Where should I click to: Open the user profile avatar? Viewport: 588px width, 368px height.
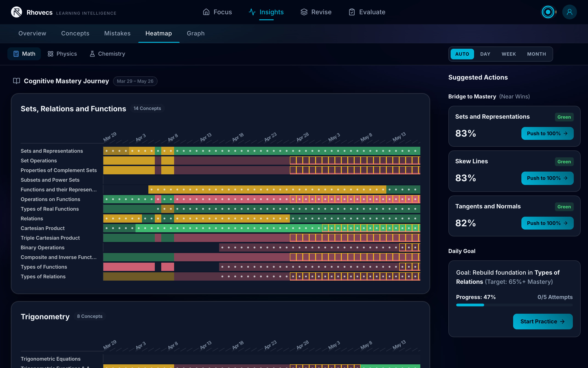pos(569,12)
